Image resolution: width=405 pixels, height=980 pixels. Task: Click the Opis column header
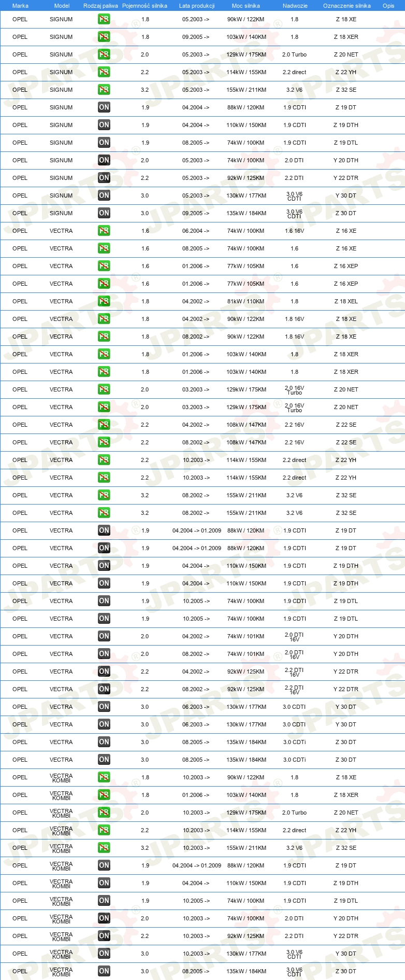pos(388,6)
